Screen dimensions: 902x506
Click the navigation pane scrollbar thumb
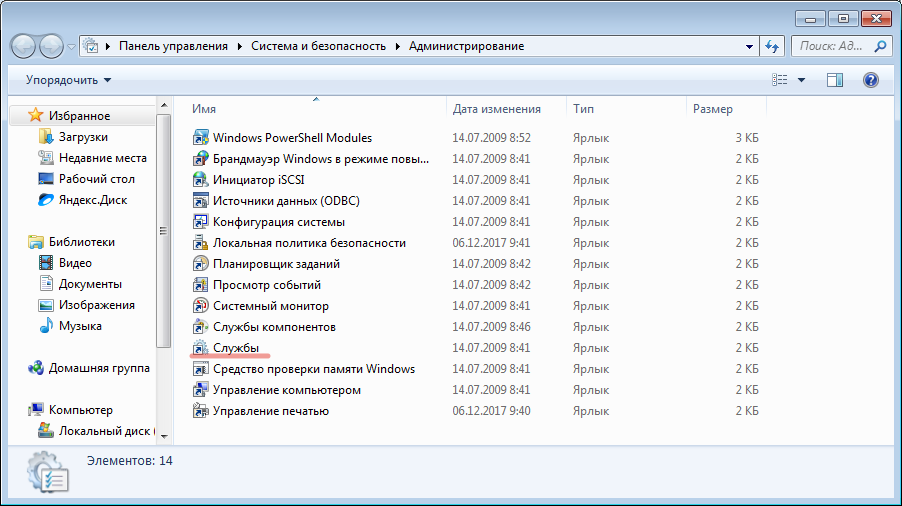[163, 231]
